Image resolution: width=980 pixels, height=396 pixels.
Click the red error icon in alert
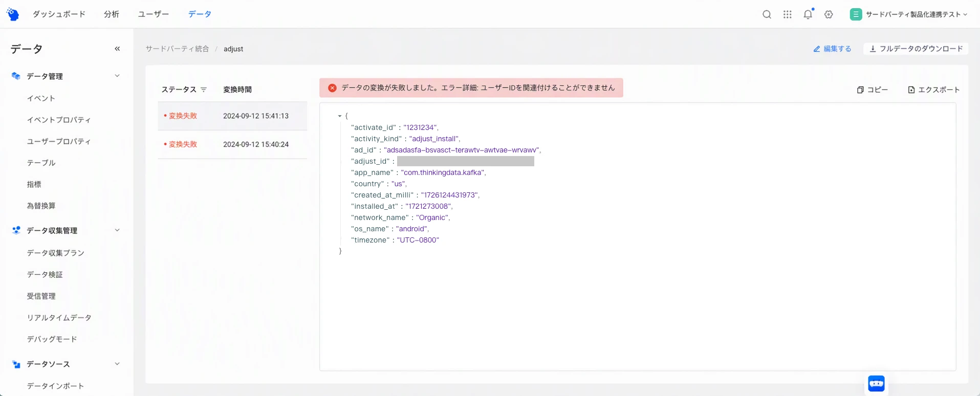[x=332, y=88]
